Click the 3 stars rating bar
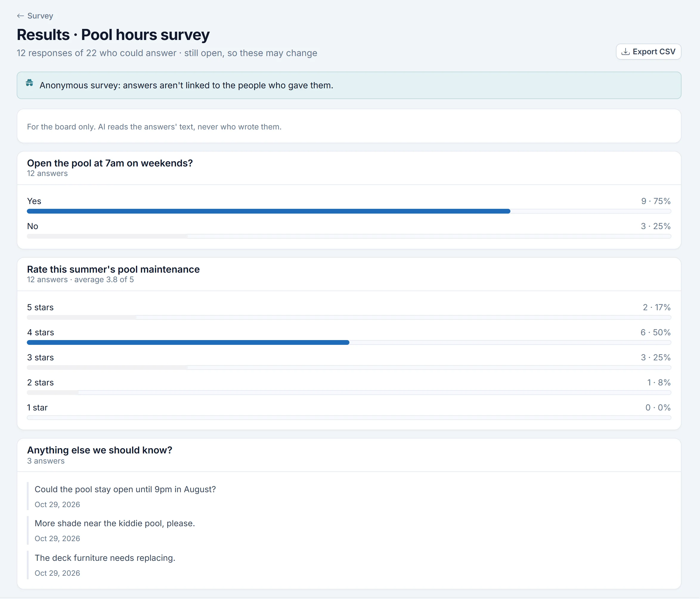Viewport: 700px width, 599px height. pos(349,368)
